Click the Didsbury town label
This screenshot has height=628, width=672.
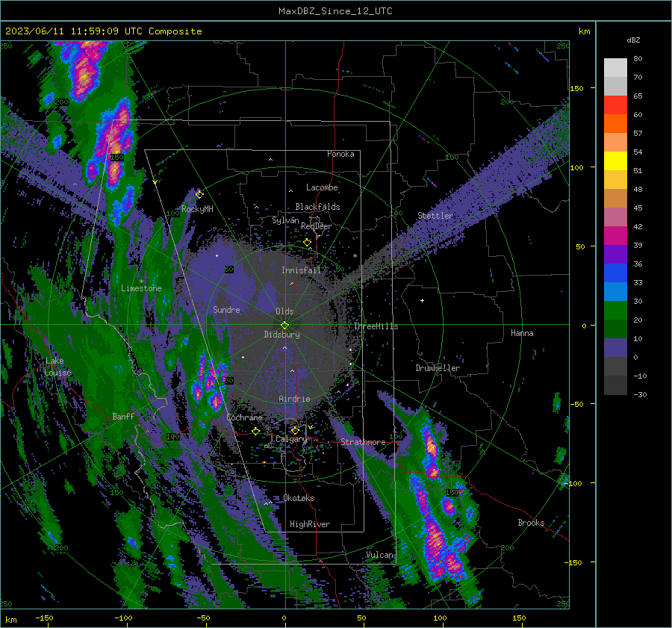[281, 335]
